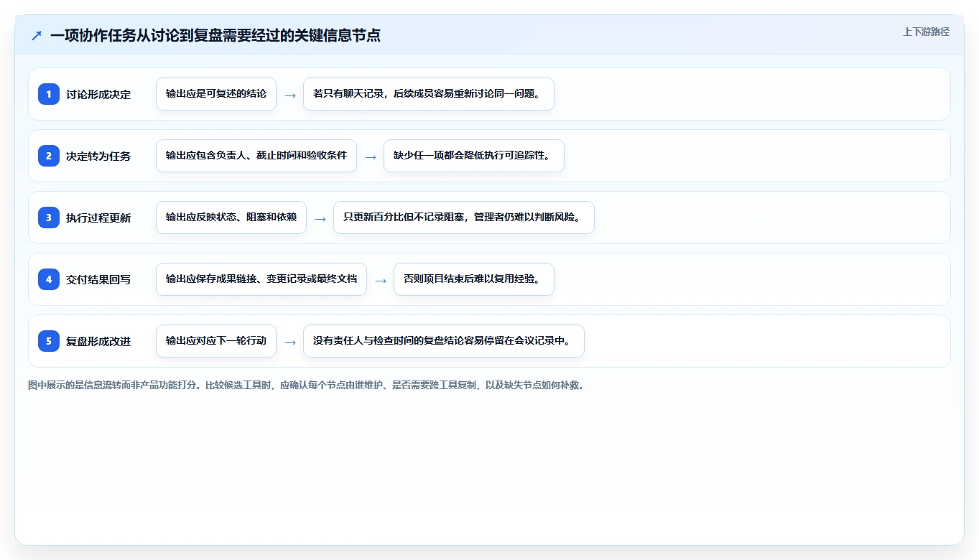Select step badge number 1
979x560 pixels.
click(x=49, y=94)
